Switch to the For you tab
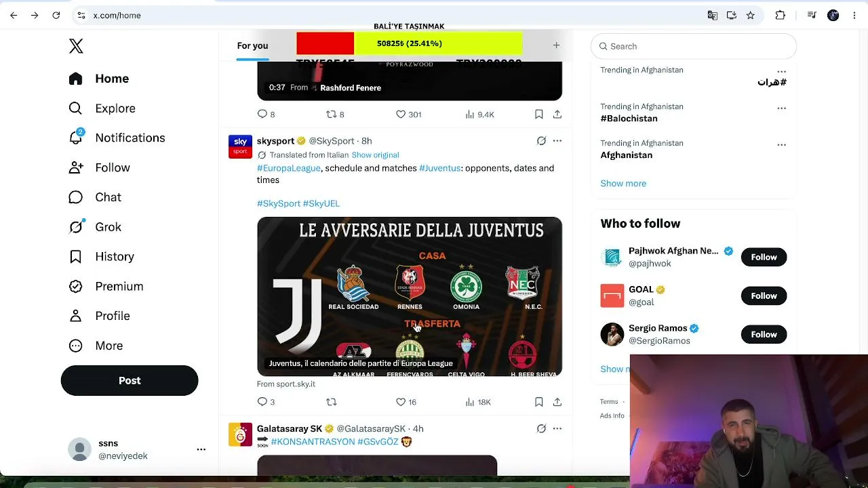This screenshot has height=488, width=868. pyautogui.click(x=252, y=45)
